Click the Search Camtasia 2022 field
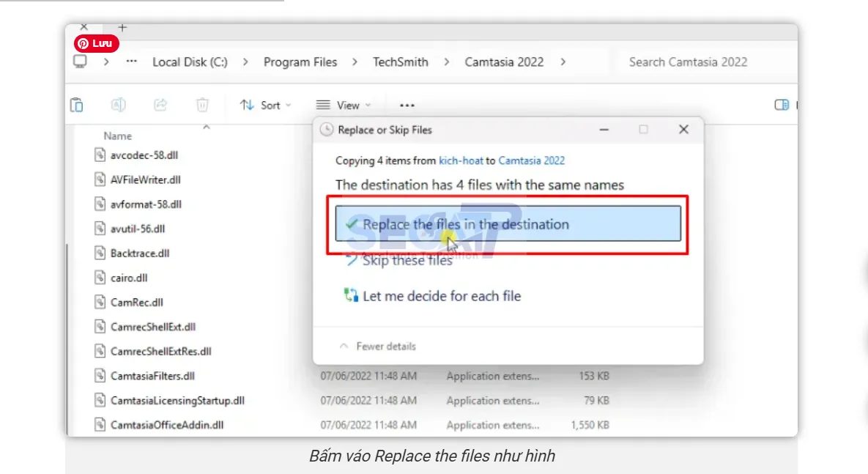This screenshot has height=474, width=868. 688,62
